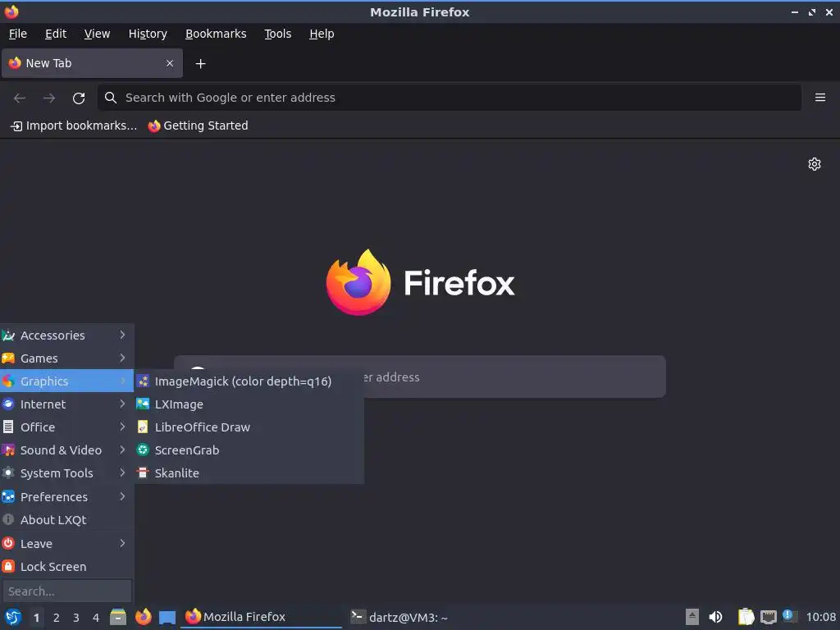Image resolution: width=840 pixels, height=630 pixels.
Task: Click the Firefox page search box
Action: pos(420,377)
